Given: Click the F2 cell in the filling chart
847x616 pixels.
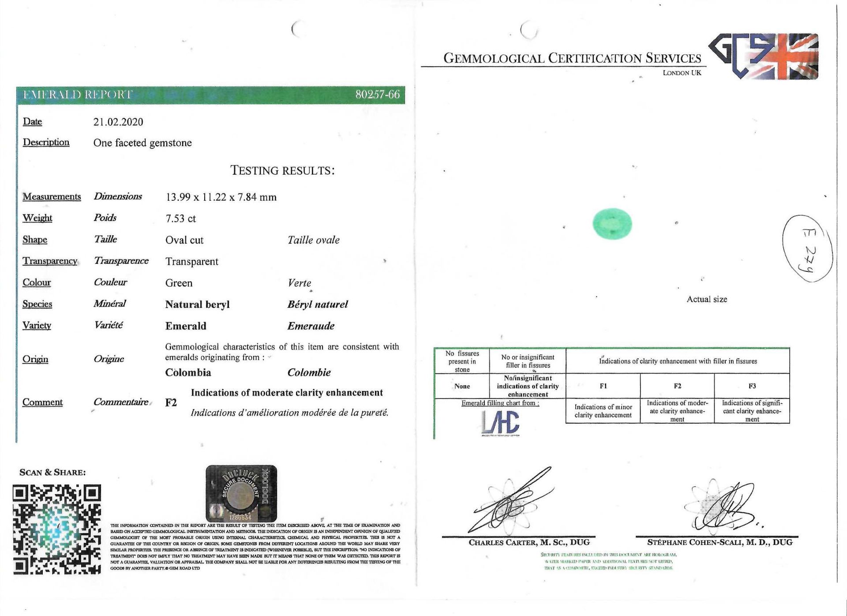Looking at the screenshot, I should point(677,386).
